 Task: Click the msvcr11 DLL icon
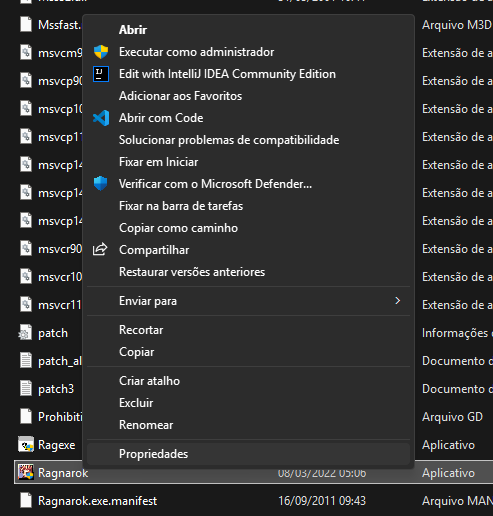coord(26,305)
